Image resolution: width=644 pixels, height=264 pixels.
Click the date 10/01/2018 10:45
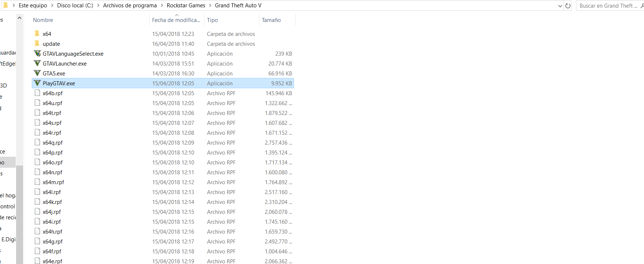(x=173, y=54)
